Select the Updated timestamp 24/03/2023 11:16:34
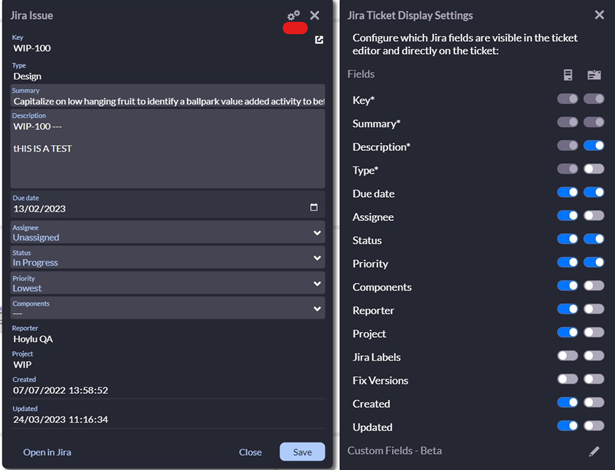Image resolution: width=615 pixels, height=470 pixels. click(x=60, y=419)
